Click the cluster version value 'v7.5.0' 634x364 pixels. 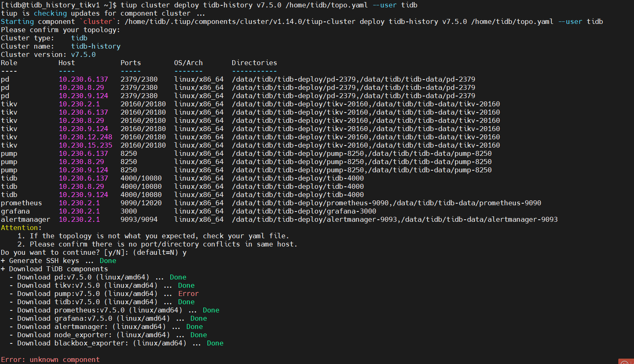(83, 54)
